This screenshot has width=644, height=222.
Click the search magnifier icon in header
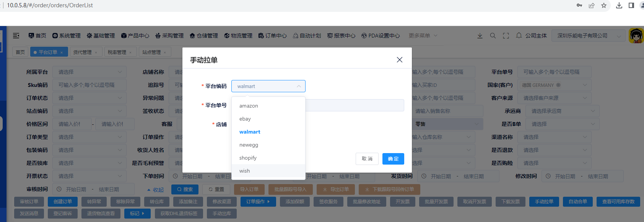point(493,36)
